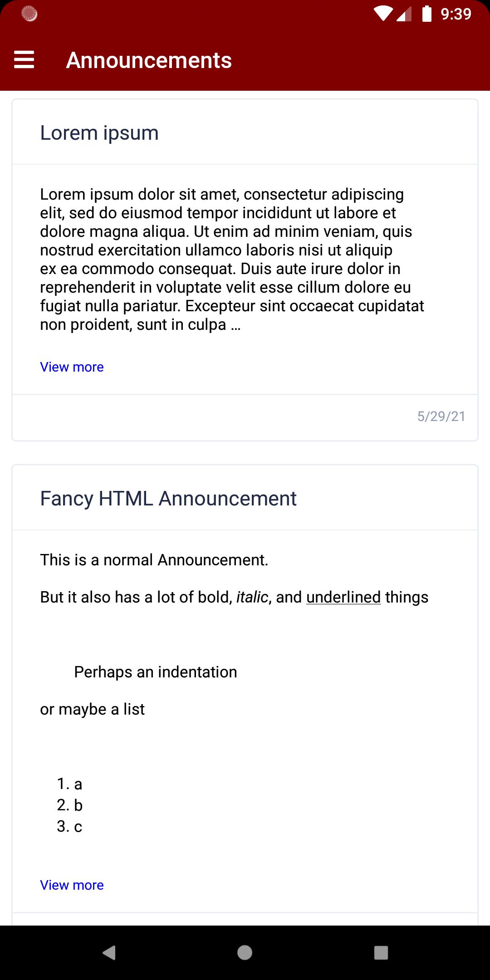Expand Fancy HTML Announcement with View more
This screenshot has height=980, width=490.
tap(72, 885)
